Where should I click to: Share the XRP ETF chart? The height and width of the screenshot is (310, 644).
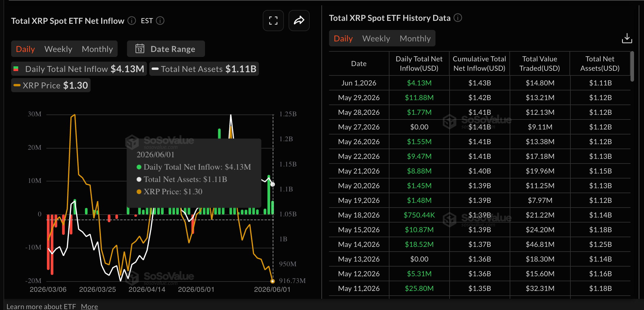point(299,21)
